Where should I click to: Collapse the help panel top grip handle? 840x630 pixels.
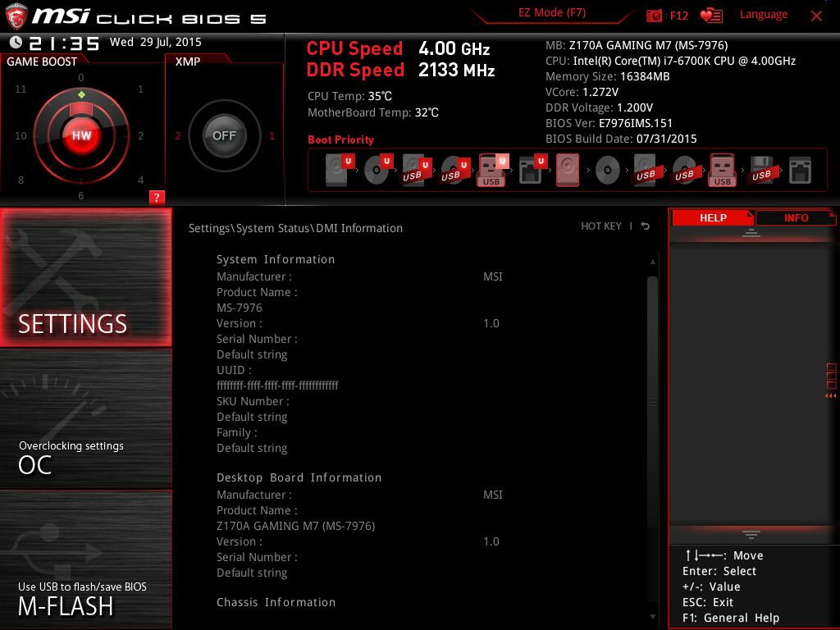click(x=751, y=233)
